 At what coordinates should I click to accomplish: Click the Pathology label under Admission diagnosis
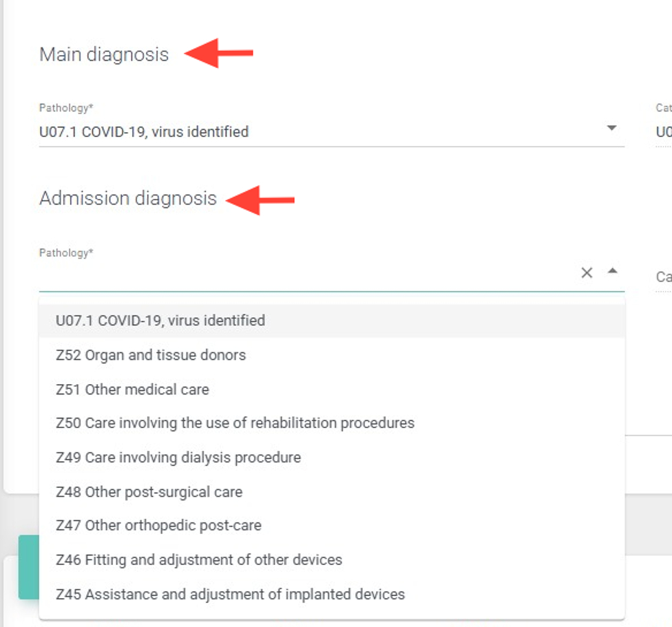[66, 253]
